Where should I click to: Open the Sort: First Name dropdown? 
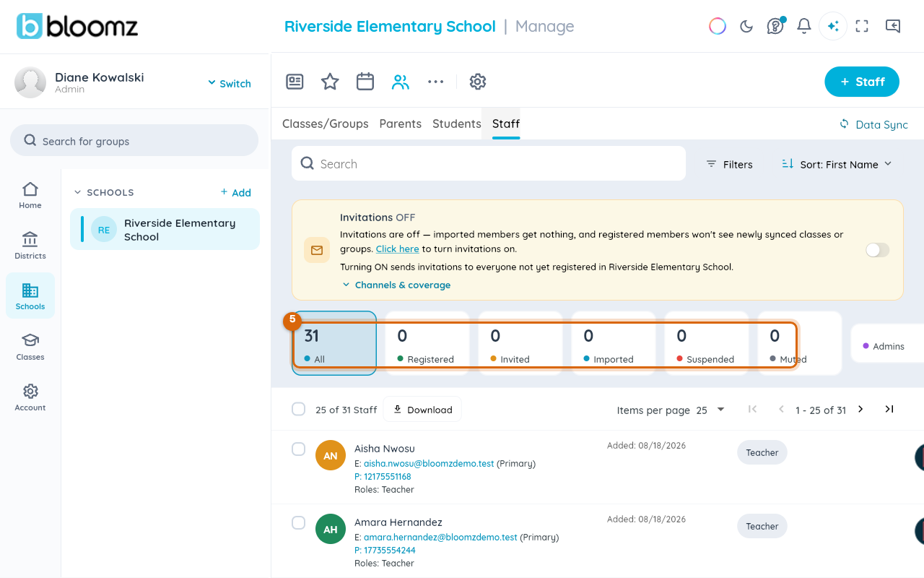tap(837, 164)
